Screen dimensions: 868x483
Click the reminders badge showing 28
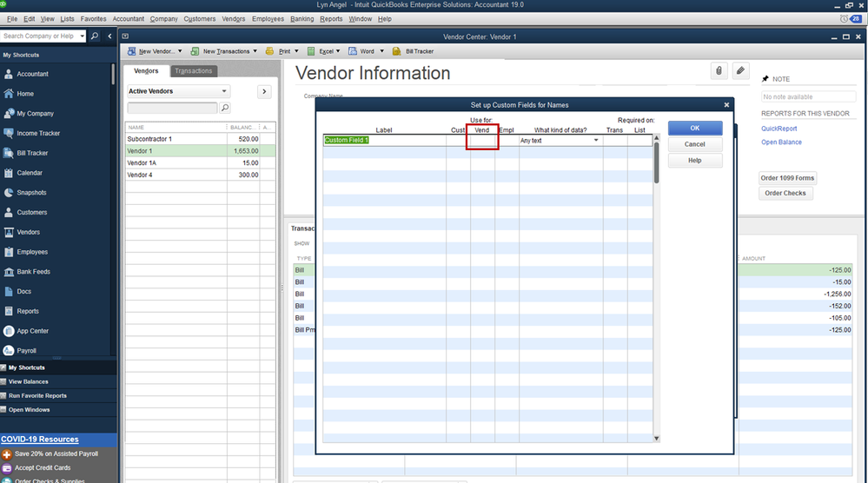856,19
